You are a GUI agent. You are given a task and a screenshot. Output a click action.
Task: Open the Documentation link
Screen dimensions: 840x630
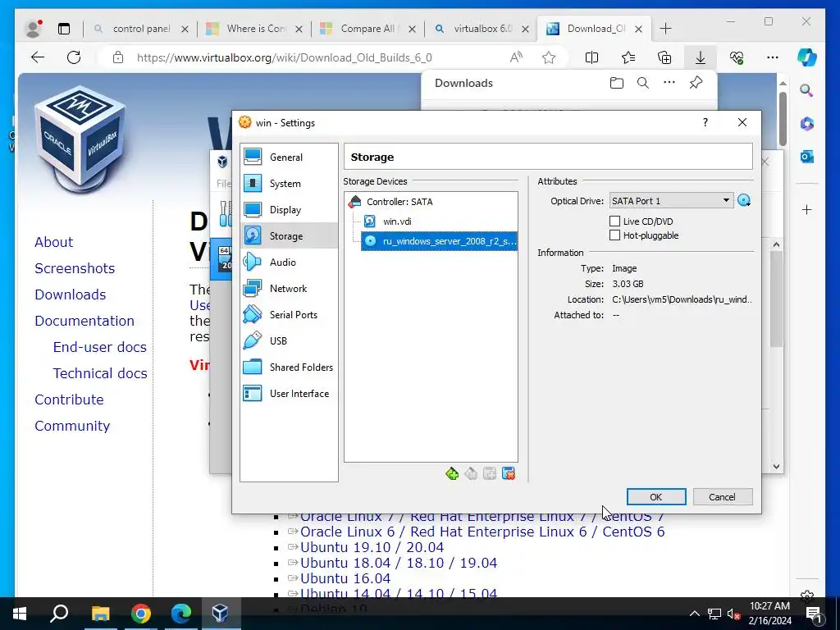(84, 321)
